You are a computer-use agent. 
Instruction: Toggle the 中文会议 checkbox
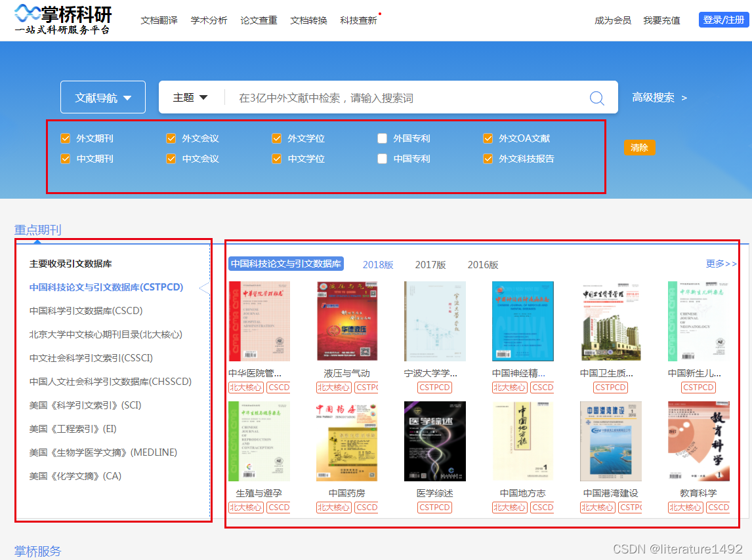pyautogui.click(x=171, y=159)
